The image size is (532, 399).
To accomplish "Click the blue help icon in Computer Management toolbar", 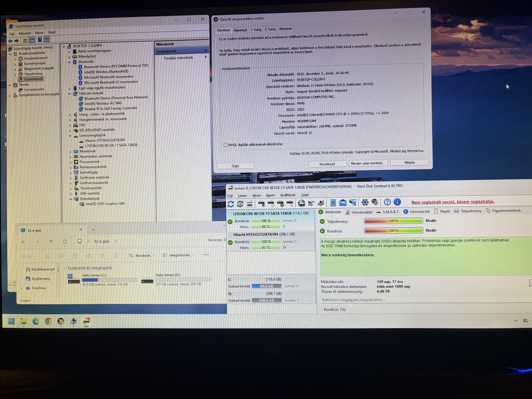I will click(40, 40).
